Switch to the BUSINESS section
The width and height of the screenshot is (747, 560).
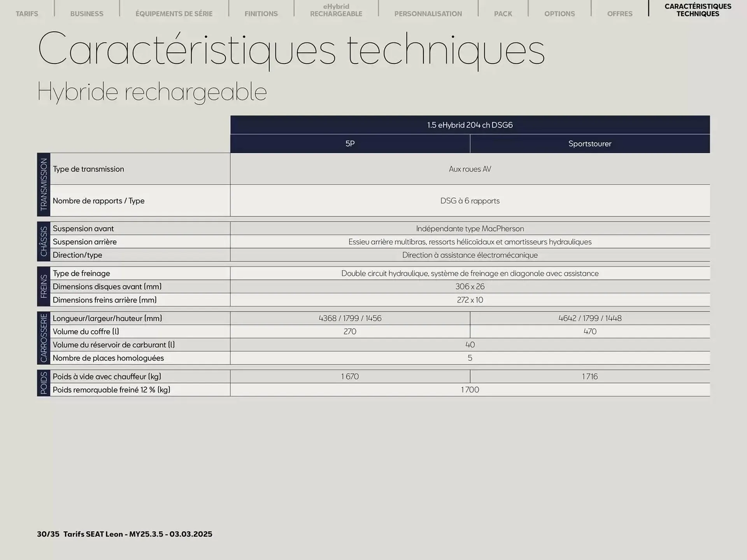point(86,14)
